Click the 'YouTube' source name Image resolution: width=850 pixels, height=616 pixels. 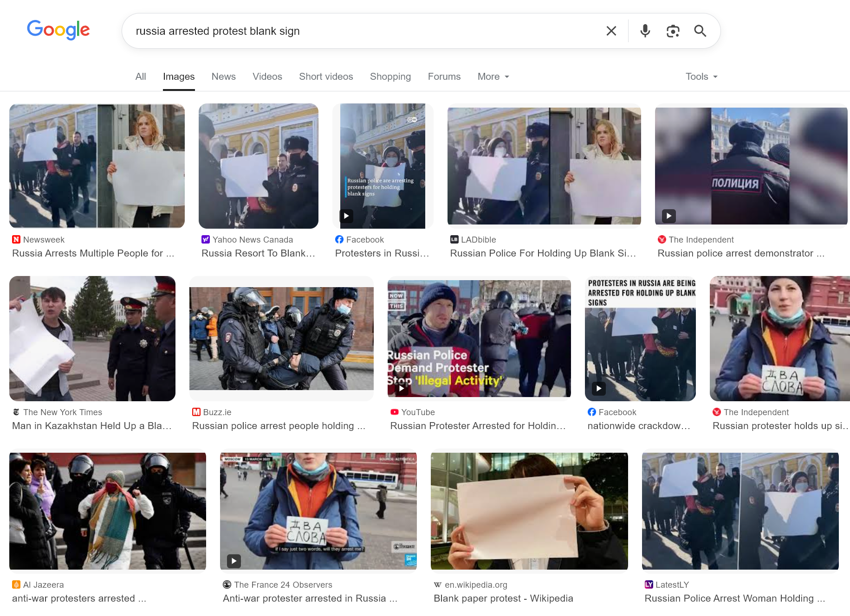pyautogui.click(x=418, y=412)
